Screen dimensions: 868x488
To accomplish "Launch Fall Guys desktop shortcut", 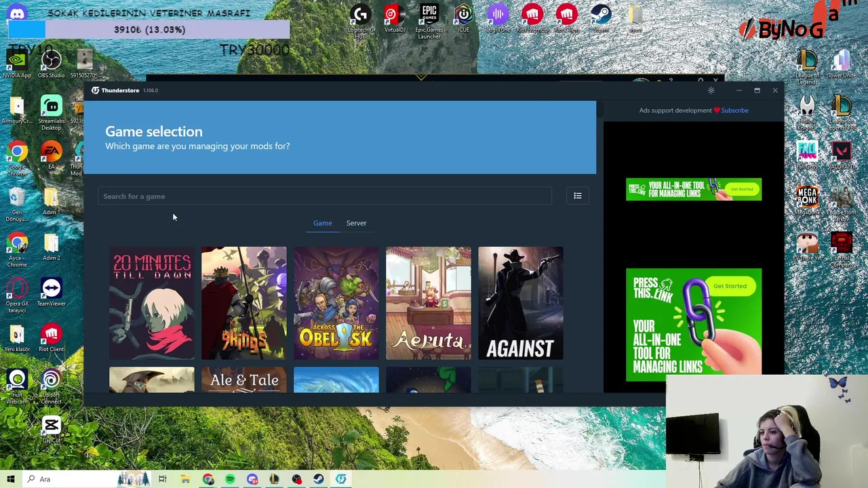I will click(x=807, y=155).
